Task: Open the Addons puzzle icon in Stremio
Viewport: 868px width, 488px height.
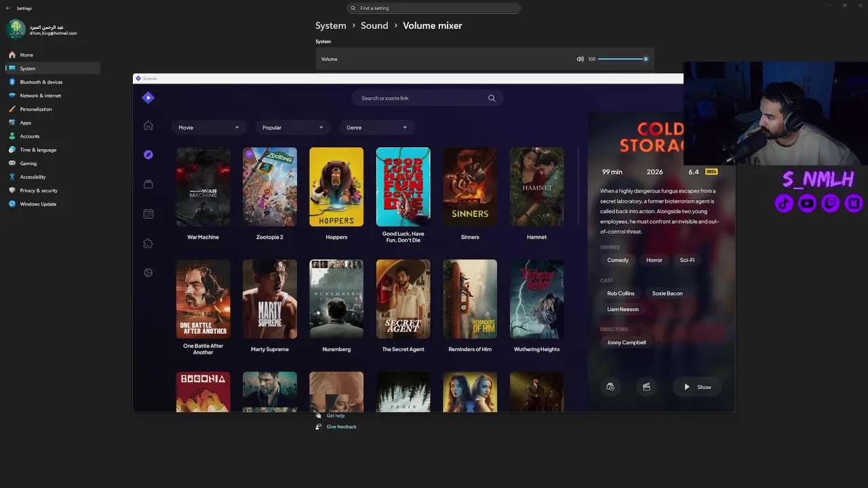Action: click(x=149, y=243)
